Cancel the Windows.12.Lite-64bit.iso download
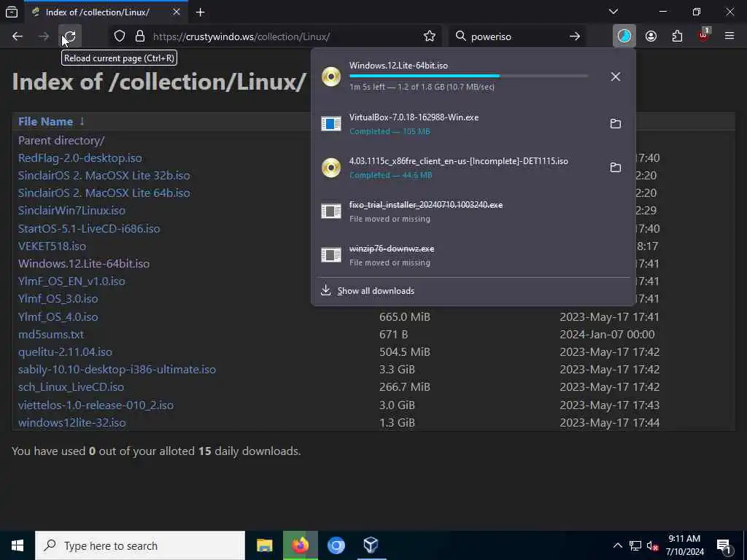 [x=616, y=76]
